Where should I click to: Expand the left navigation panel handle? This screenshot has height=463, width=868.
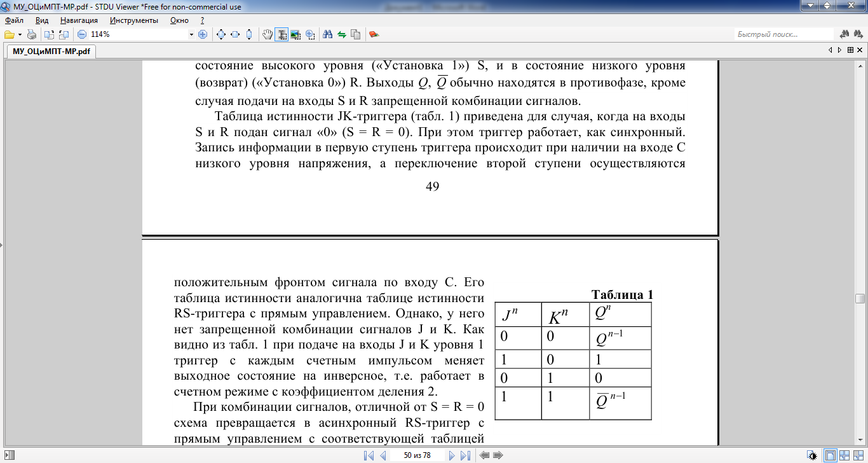point(1,244)
